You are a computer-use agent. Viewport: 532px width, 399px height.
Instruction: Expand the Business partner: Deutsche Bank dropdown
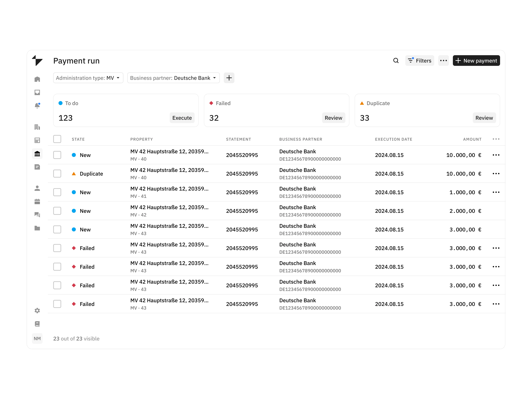click(x=173, y=78)
